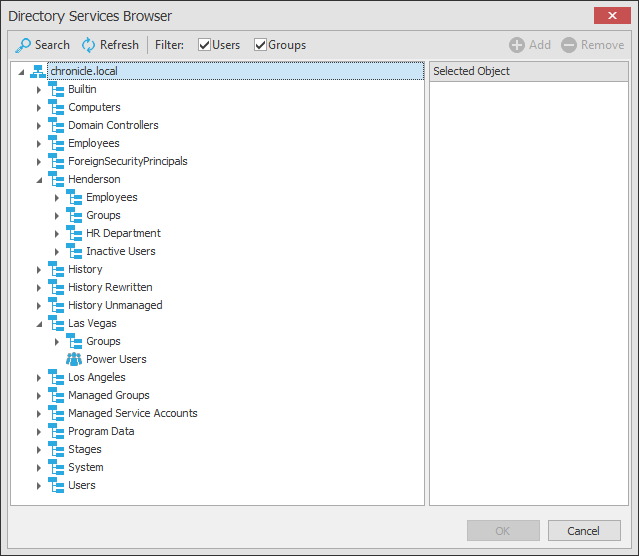Click the Add plus circle icon
The height and width of the screenshot is (556, 639).
click(517, 45)
